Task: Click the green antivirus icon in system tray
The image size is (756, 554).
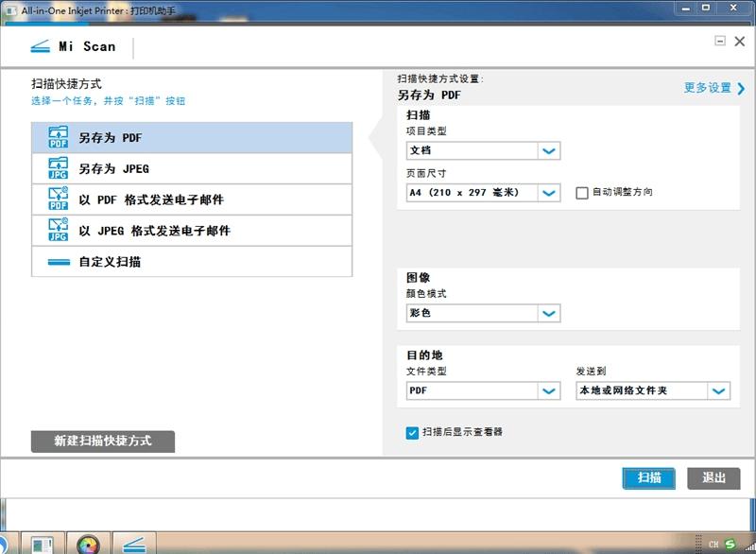Action: coord(729,543)
